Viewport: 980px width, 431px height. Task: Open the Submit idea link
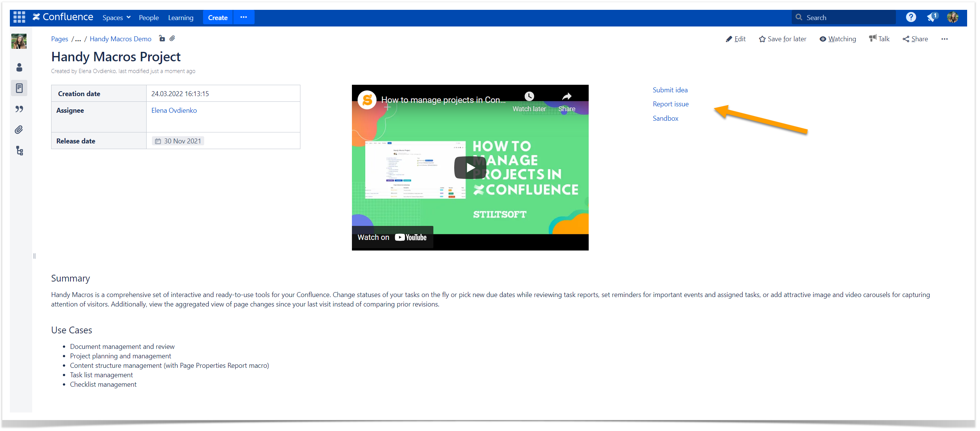click(x=671, y=90)
